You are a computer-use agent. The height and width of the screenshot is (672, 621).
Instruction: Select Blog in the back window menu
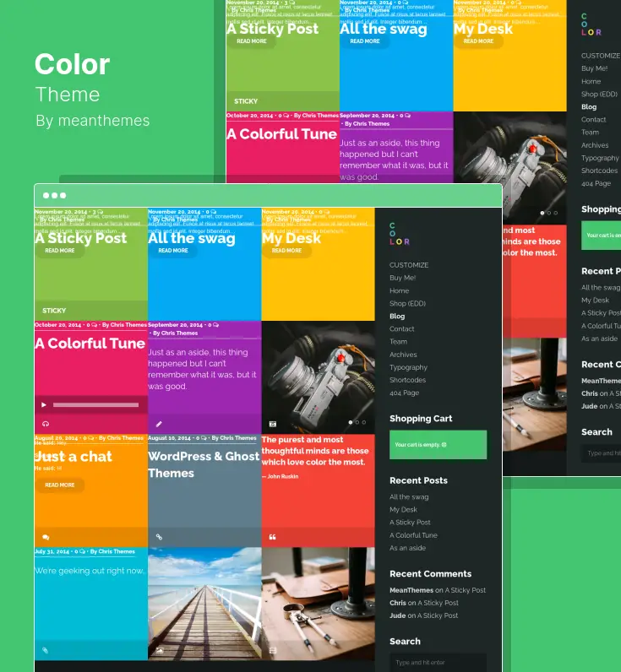(x=589, y=106)
